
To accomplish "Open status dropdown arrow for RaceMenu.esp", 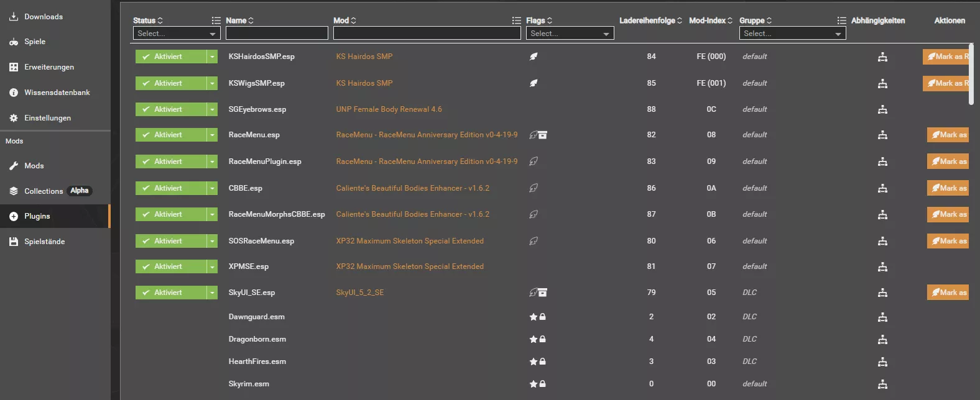I will coord(213,135).
